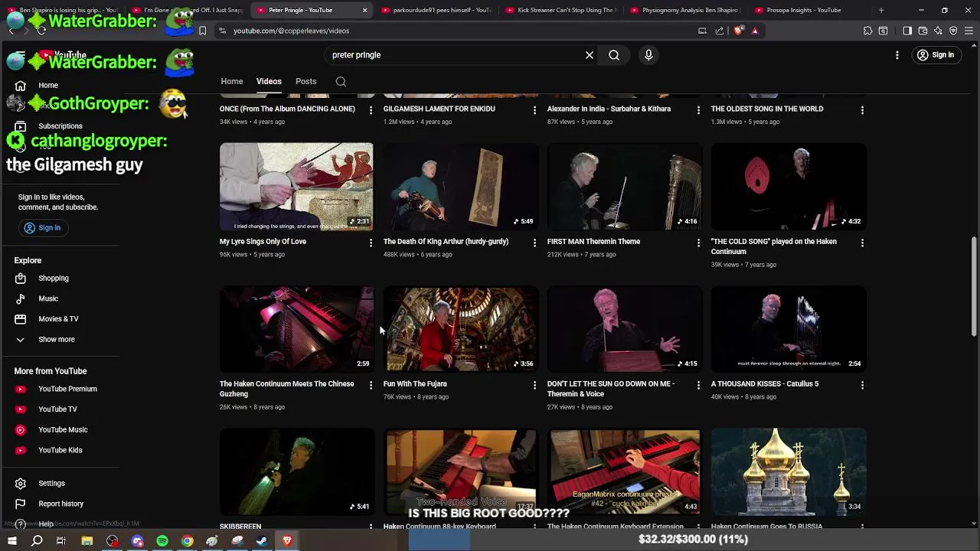980x551 pixels.
Task: Open File Explorer from the taskbar
Action: point(87,541)
